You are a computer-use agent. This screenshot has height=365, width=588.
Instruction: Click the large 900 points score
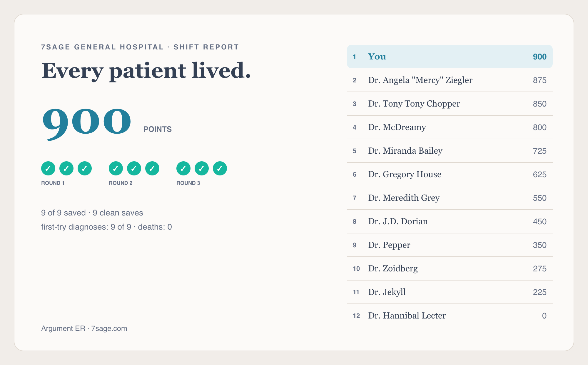pyautogui.click(x=87, y=122)
